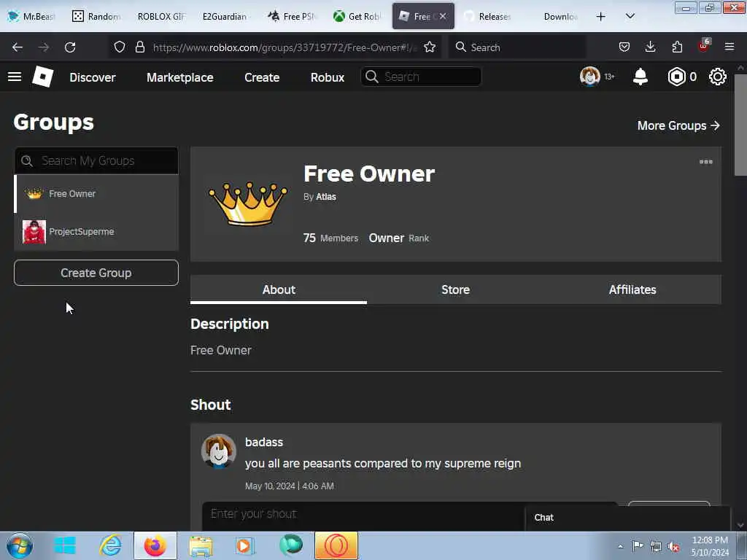The height and width of the screenshot is (560, 747).
Task: Click the muted volume tray icon
Action: (x=673, y=546)
